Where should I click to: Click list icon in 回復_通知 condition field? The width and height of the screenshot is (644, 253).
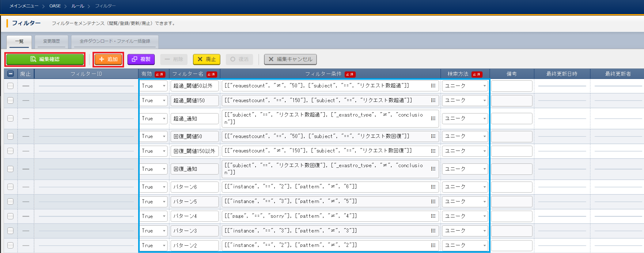[433, 169]
